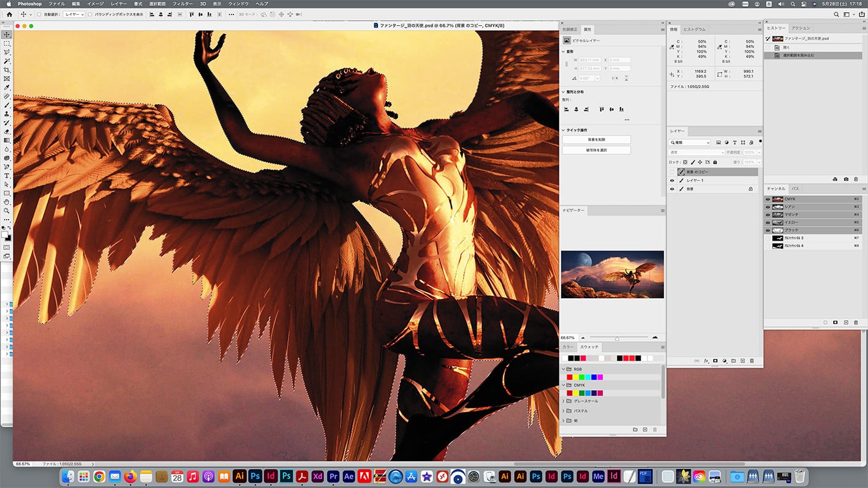Select the Healing Brush tool
868x488 pixels.
[7, 96]
